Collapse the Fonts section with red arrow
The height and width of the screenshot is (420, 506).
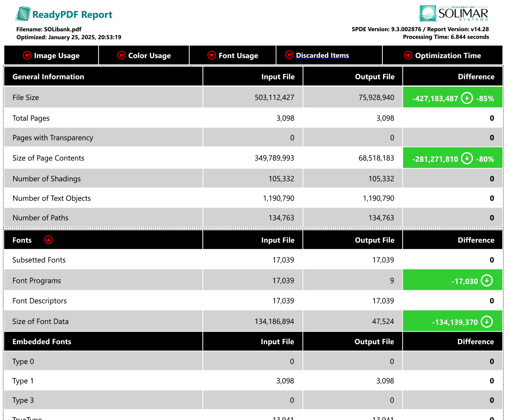(x=48, y=240)
